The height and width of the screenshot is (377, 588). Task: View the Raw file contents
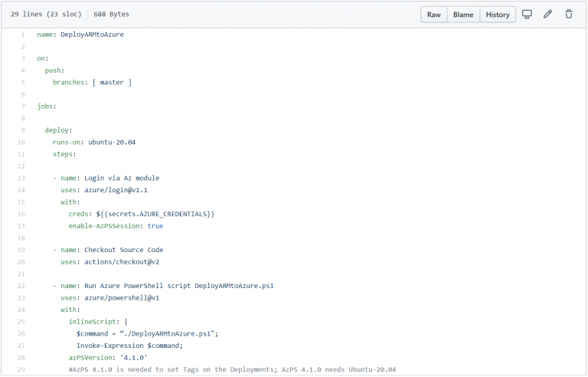[x=433, y=15]
